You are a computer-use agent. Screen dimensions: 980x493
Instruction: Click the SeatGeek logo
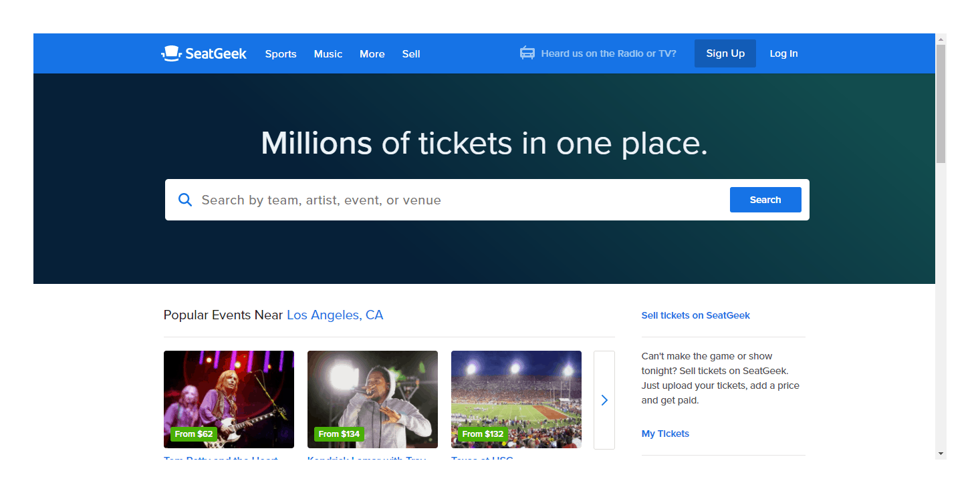(x=204, y=53)
